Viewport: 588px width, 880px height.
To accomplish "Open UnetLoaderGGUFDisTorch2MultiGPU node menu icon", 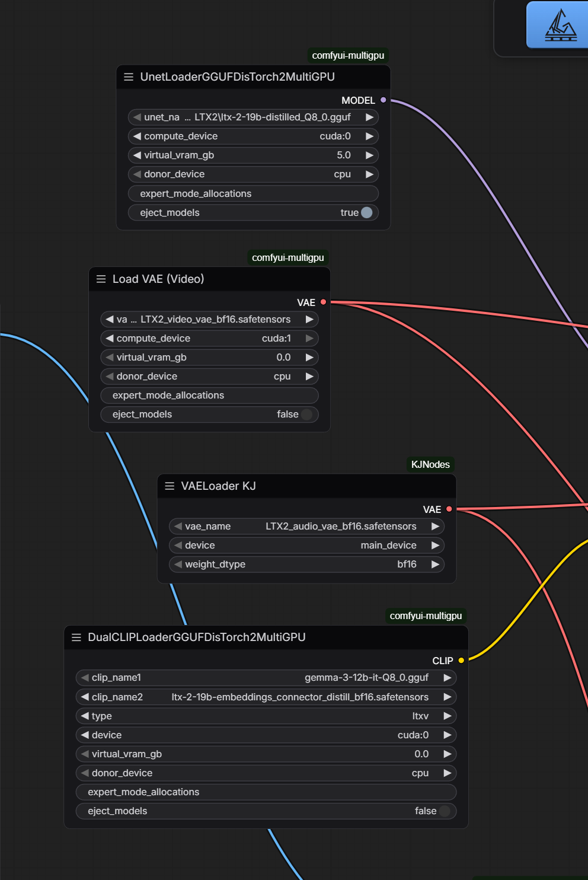I will [x=129, y=77].
